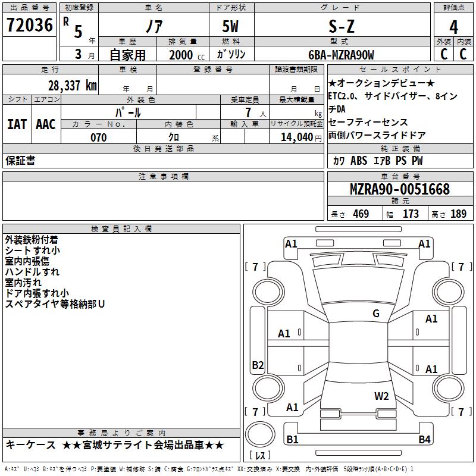Viewport: 476px width, 476px height.
Task: Click the mileage value 28,337 km
Action: (72, 85)
